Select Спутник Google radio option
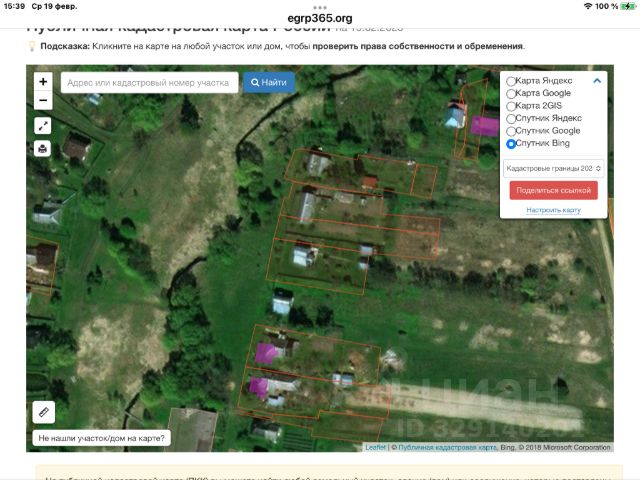The width and height of the screenshot is (640, 480). tap(511, 131)
